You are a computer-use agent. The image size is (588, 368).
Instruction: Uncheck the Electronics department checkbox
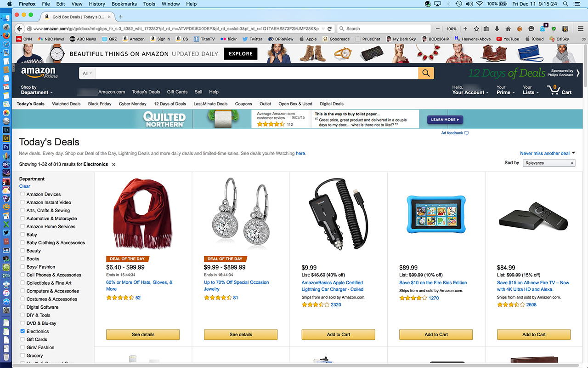pyautogui.click(x=23, y=331)
